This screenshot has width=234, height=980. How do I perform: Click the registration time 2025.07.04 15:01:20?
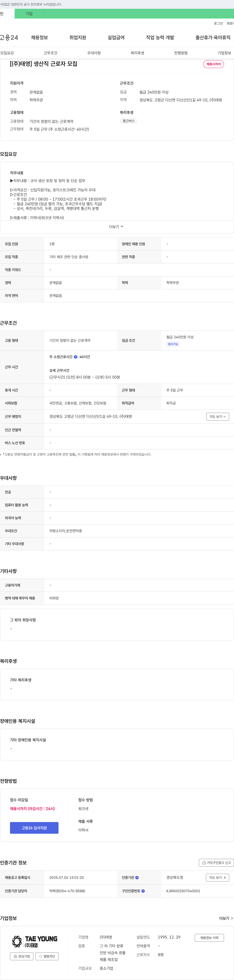67,878
